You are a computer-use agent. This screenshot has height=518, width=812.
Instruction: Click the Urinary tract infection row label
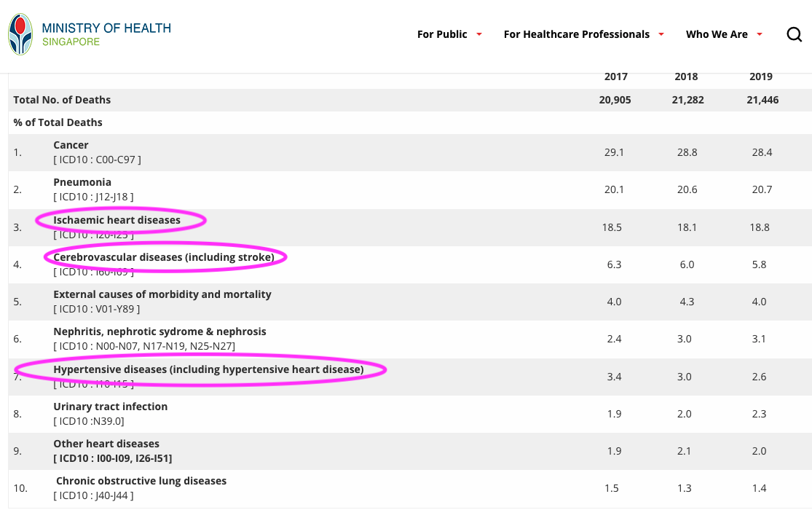click(110, 407)
